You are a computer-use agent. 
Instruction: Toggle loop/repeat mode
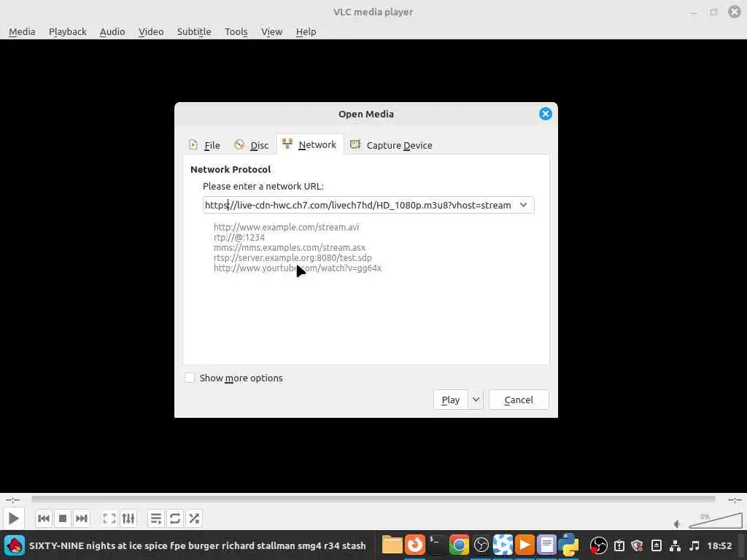tap(175, 518)
